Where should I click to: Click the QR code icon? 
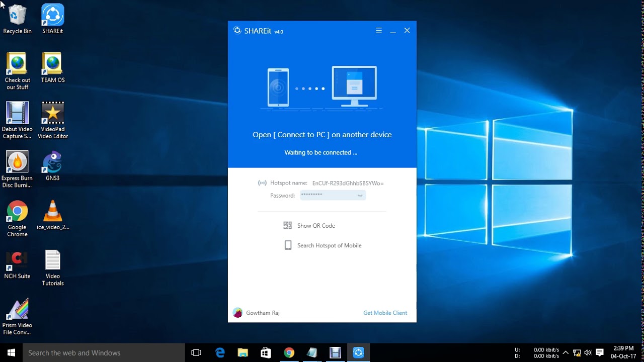click(288, 226)
